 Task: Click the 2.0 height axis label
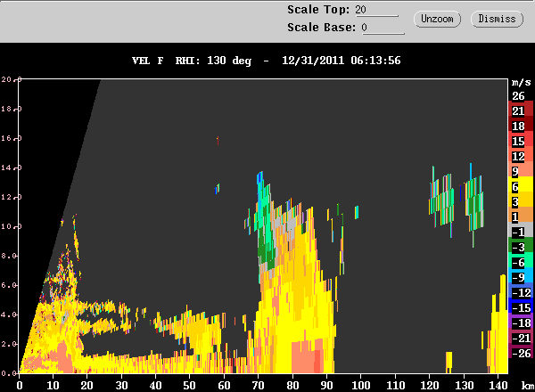(x=9, y=344)
